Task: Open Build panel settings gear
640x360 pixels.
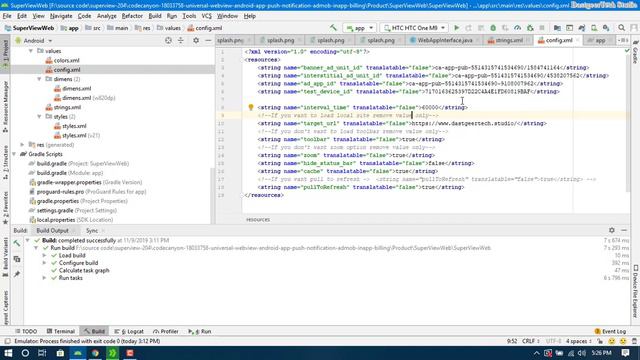Action: click(611, 230)
